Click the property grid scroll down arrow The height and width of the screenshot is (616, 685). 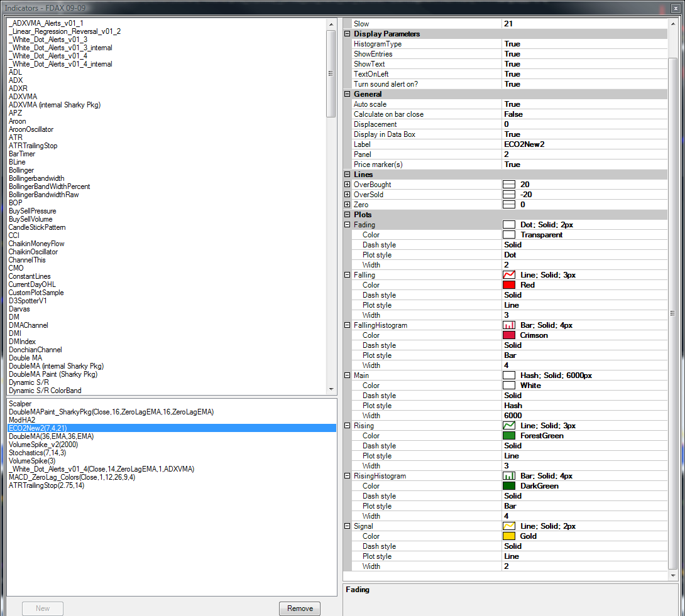pyautogui.click(x=673, y=576)
